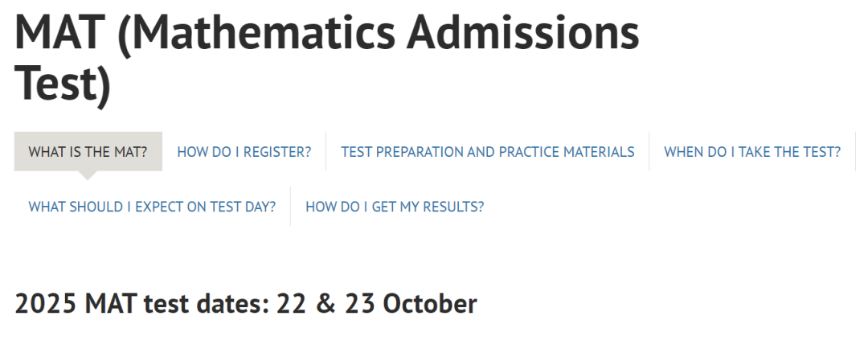Open 'When do I take the test?' tab
Screen dimensions: 868x353
point(751,152)
